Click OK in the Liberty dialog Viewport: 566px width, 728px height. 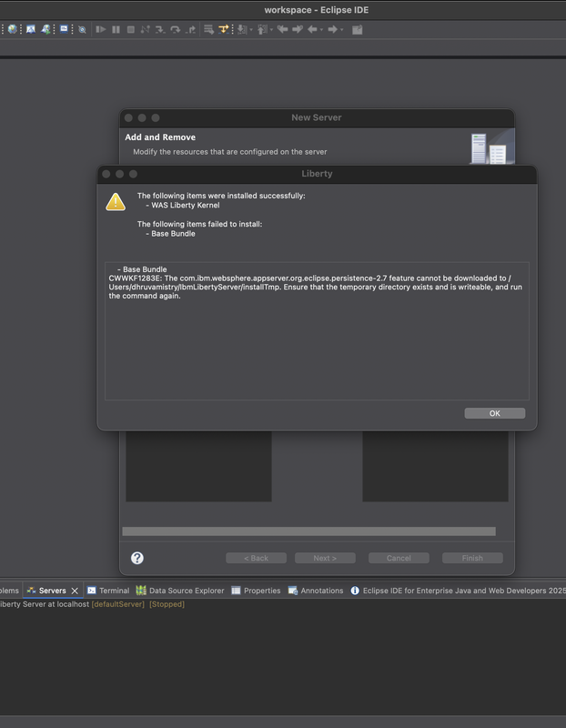[494, 413]
